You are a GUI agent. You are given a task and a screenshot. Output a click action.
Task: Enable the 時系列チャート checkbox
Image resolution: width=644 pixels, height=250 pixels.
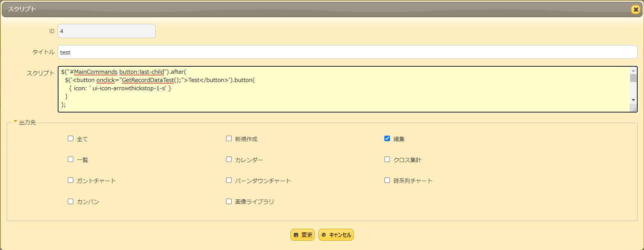pyautogui.click(x=387, y=180)
